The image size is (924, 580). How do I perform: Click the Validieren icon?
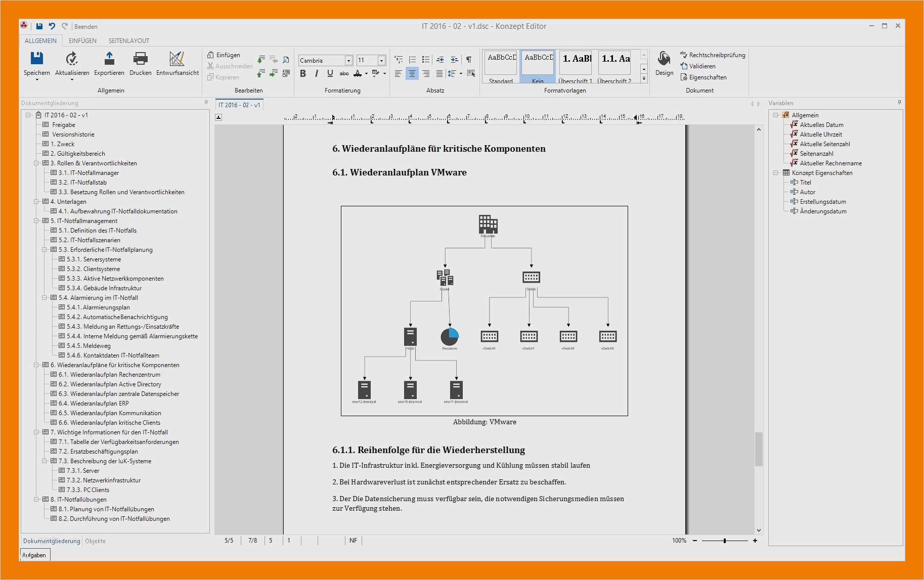(x=702, y=66)
